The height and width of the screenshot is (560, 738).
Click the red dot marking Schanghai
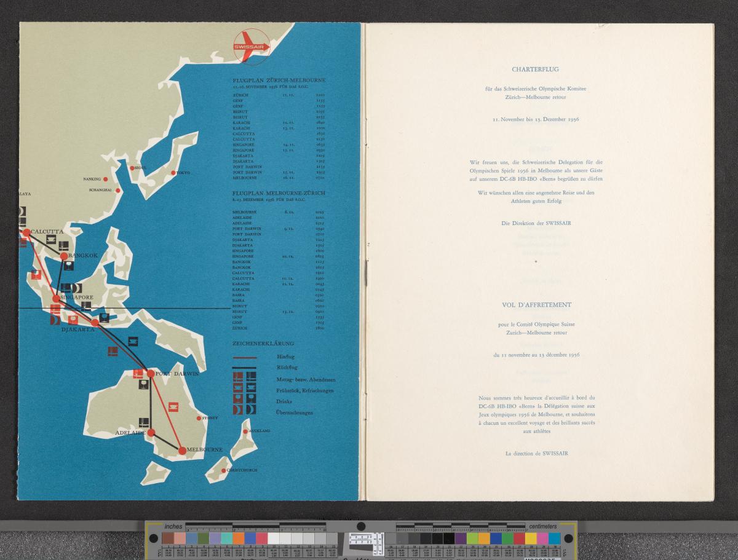coord(117,190)
